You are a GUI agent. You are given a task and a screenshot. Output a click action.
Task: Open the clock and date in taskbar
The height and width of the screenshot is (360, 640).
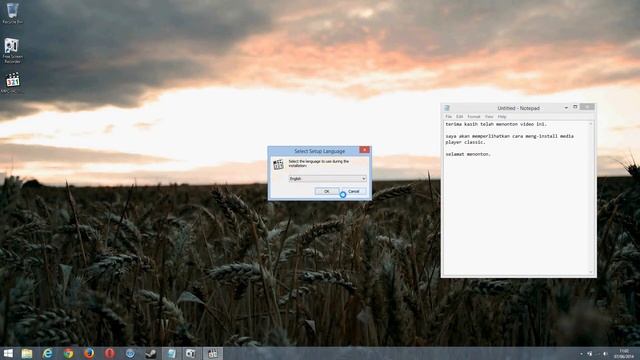tap(624, 353)
